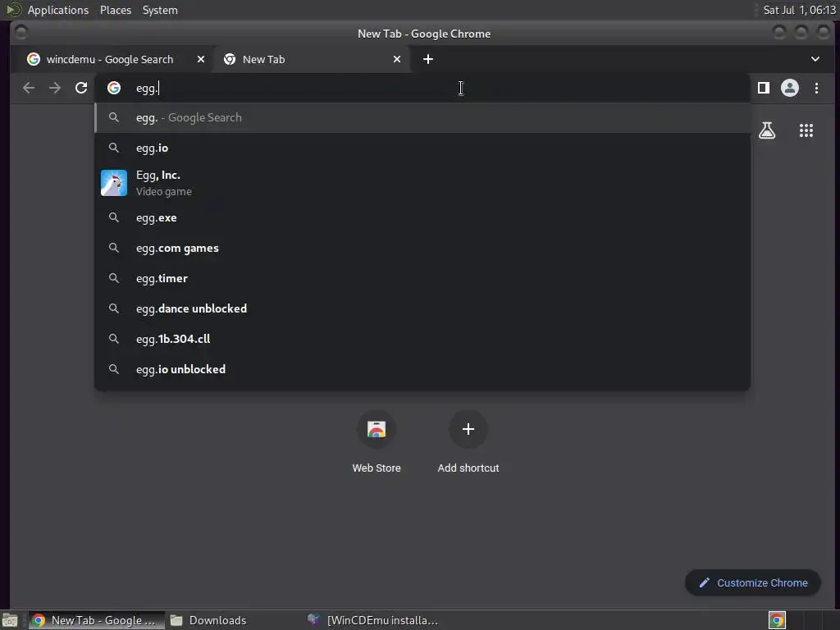840x630 pixels.
Task: Open the Chrome Labs flask icon
Action: 767,130
